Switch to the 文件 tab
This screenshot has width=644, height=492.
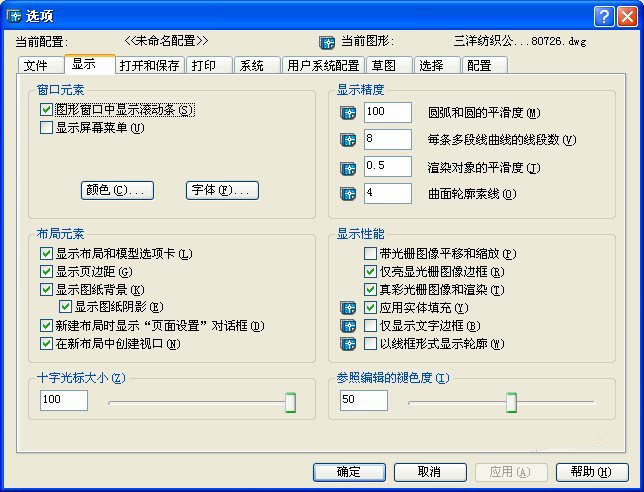tap(41, 65)
